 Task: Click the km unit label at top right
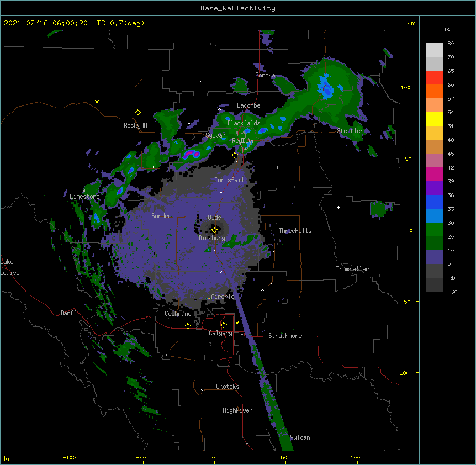point(411,23)
